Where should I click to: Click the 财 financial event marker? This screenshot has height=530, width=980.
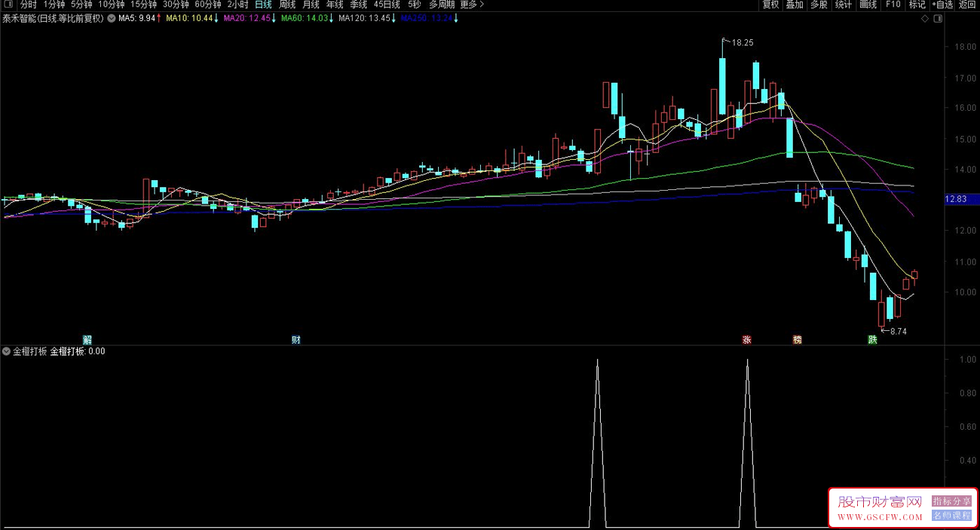tap(296, 339)
